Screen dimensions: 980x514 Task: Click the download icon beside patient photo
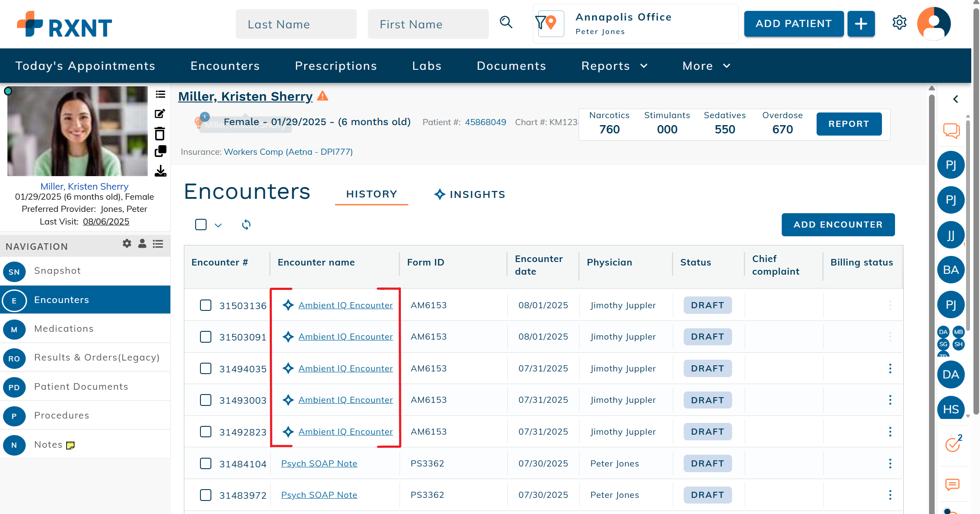click(x=160, y=171)
